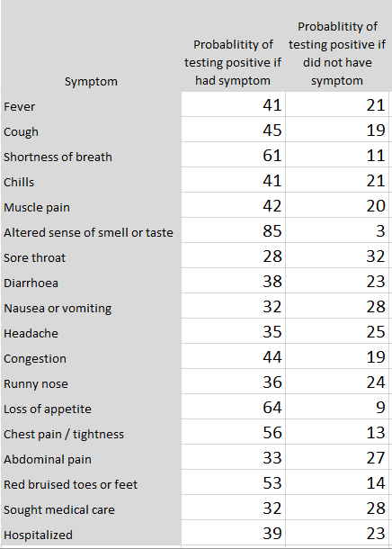Click the Shortness of breath row label

[x=91, y=155]
